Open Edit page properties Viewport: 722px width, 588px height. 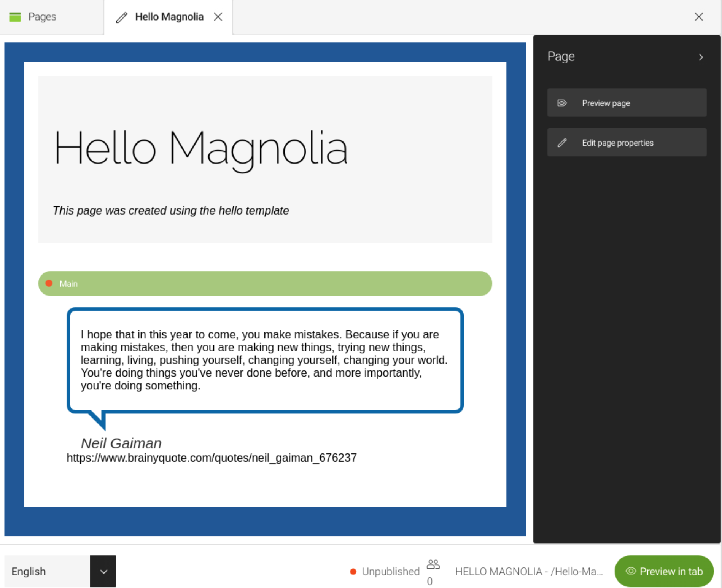tap(627, 142)
